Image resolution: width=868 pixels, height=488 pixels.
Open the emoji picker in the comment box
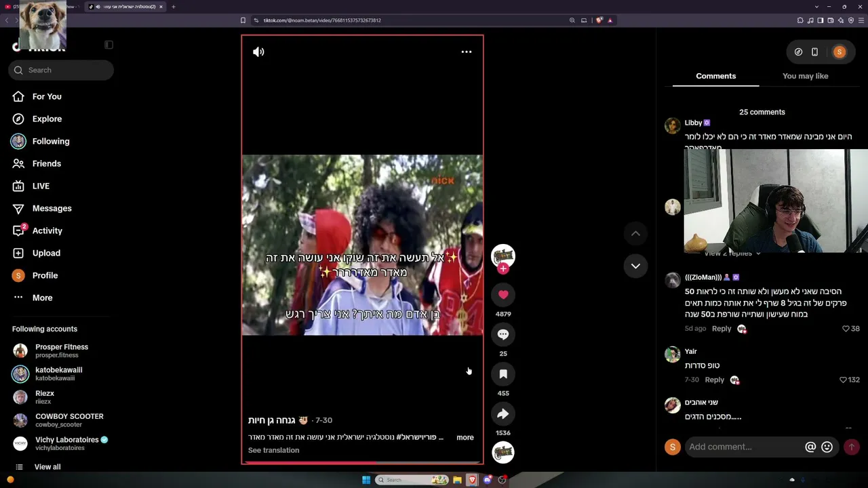point(827,447)
